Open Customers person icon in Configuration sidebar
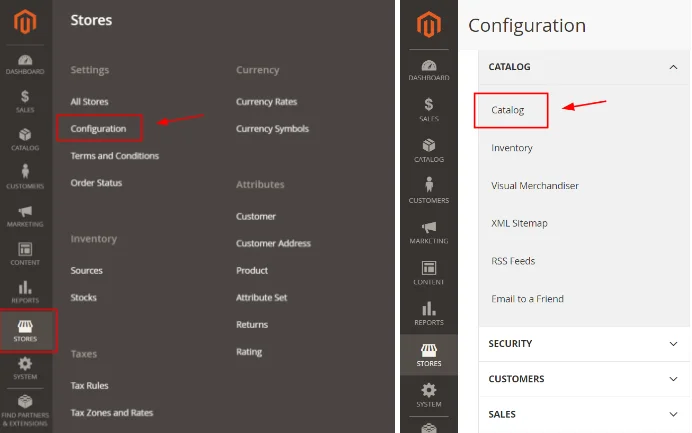 pyautogui.click(x=429, y=190)
